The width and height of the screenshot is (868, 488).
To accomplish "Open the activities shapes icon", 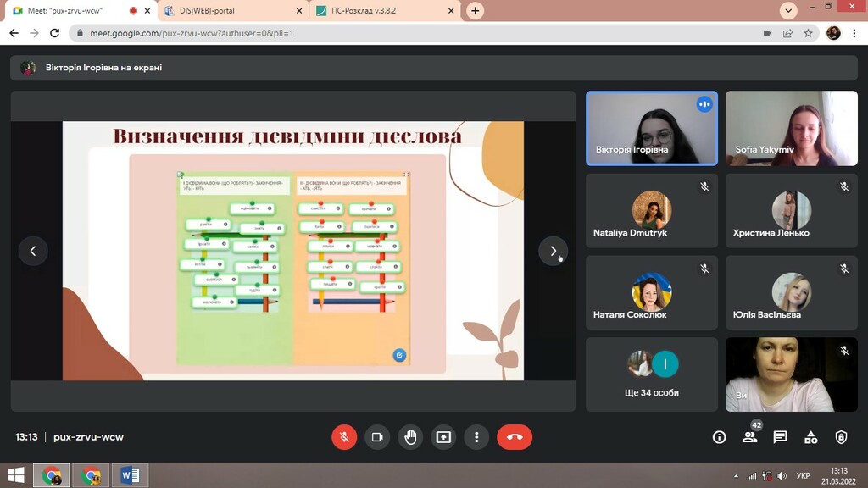I will point(810,437).
